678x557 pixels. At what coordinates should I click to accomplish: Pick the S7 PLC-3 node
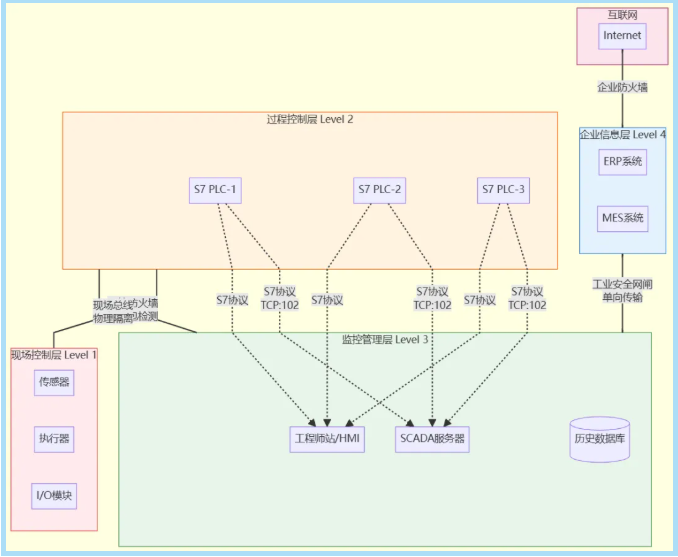[x=503, y=189]
